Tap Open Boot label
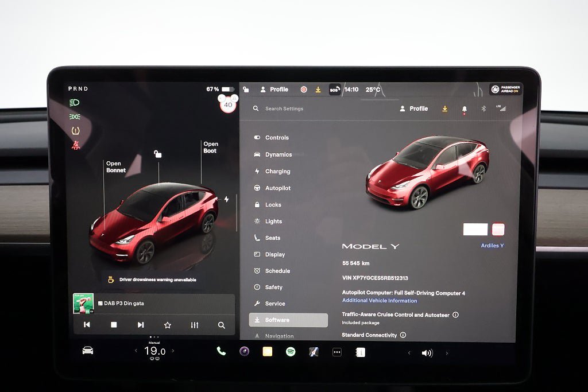The image size is (588, 392). (x=211, y=148)
